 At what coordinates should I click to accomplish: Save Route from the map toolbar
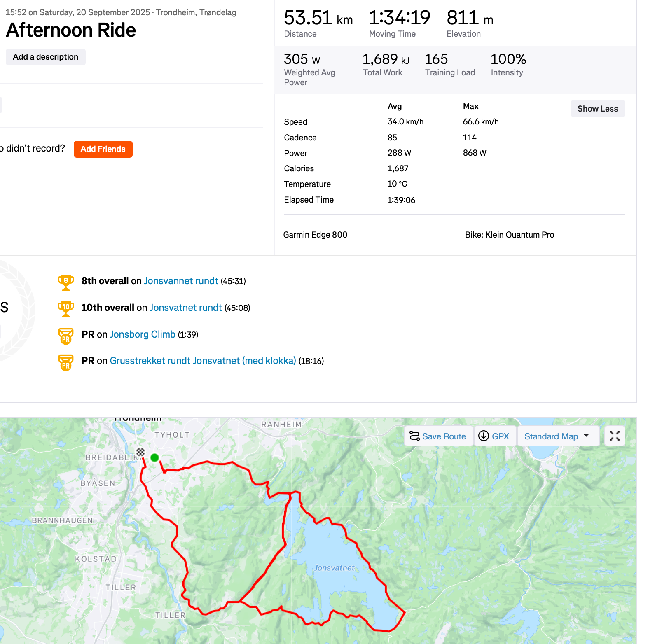(x=438, y=436)
